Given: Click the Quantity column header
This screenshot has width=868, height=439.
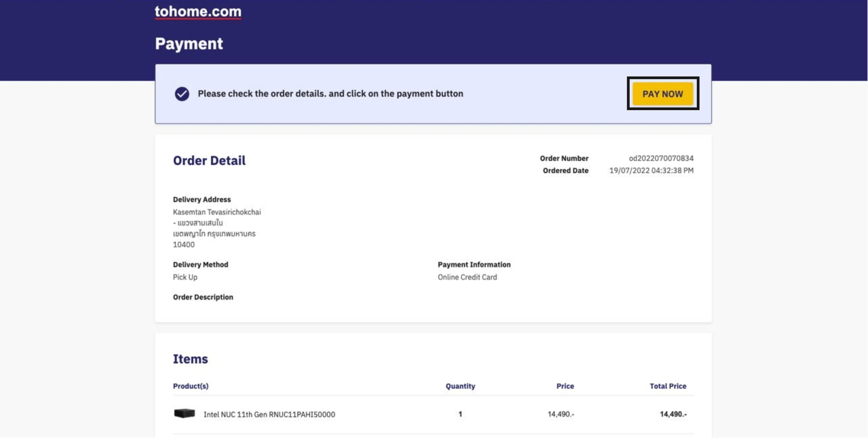Looking at the screenshot, I should 460,386.
